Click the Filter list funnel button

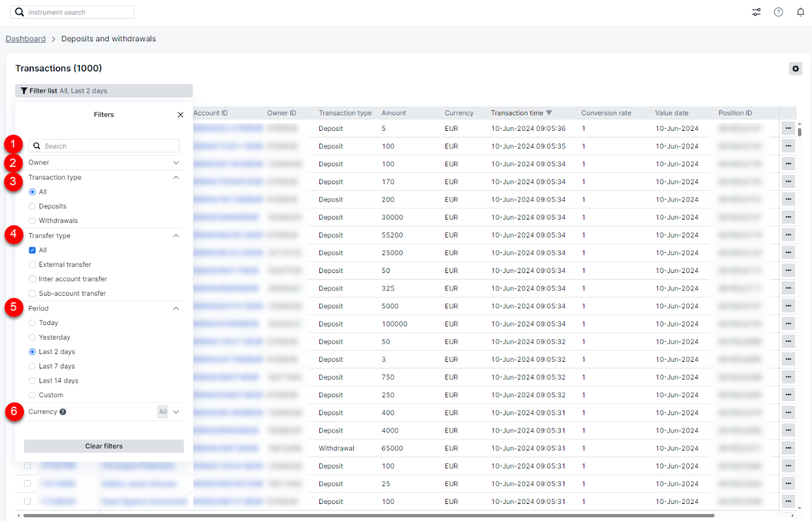click(x=24, y=91)
